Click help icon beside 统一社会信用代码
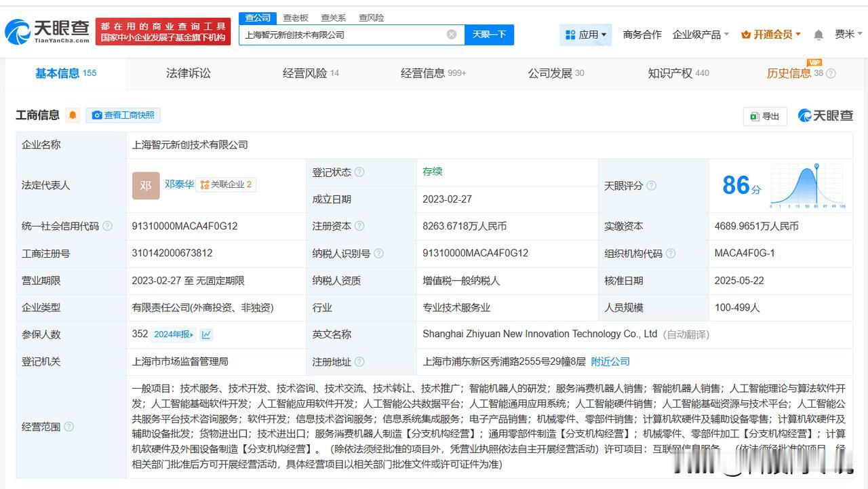This screenshot has height=489, width=868. [107, 227]
